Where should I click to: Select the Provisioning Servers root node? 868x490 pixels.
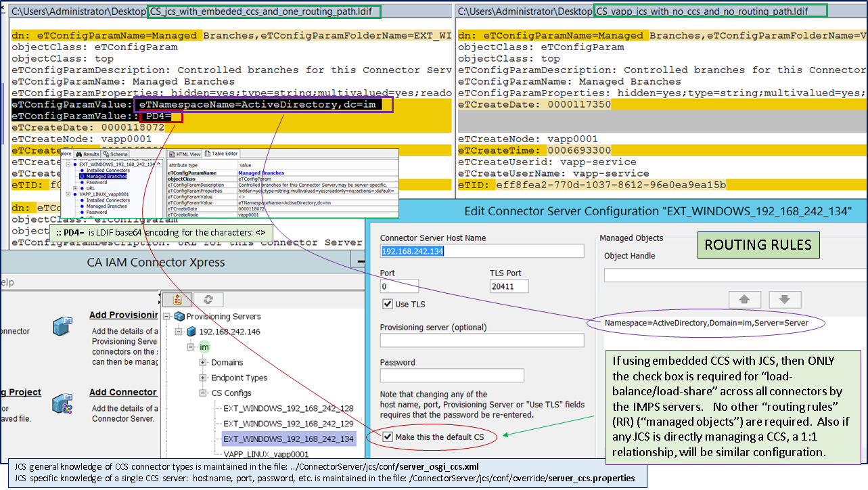223,316
